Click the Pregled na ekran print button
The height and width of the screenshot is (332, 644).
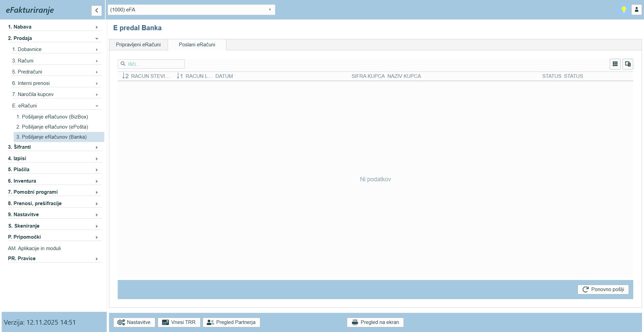[x=375, y=322]
